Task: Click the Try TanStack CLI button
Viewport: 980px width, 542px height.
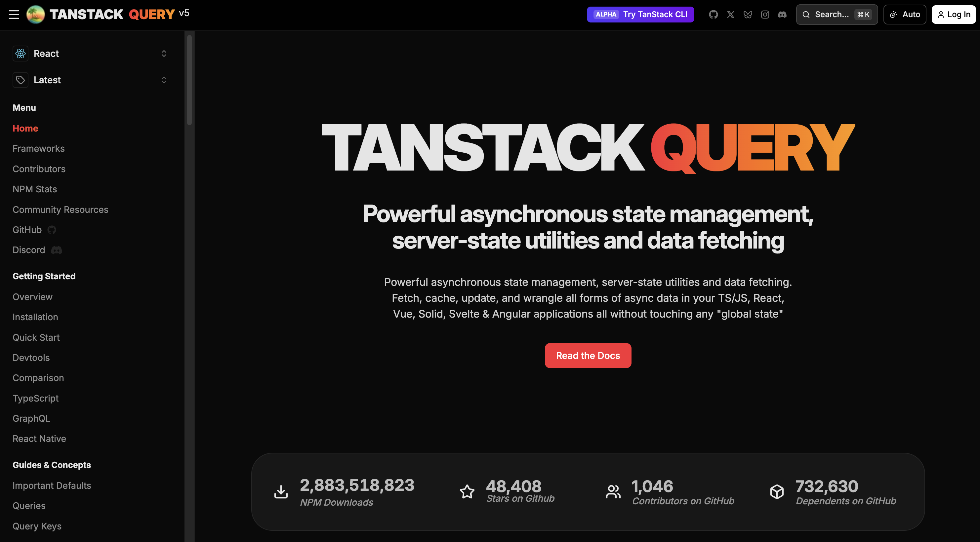Action: [x=640, y=14]
